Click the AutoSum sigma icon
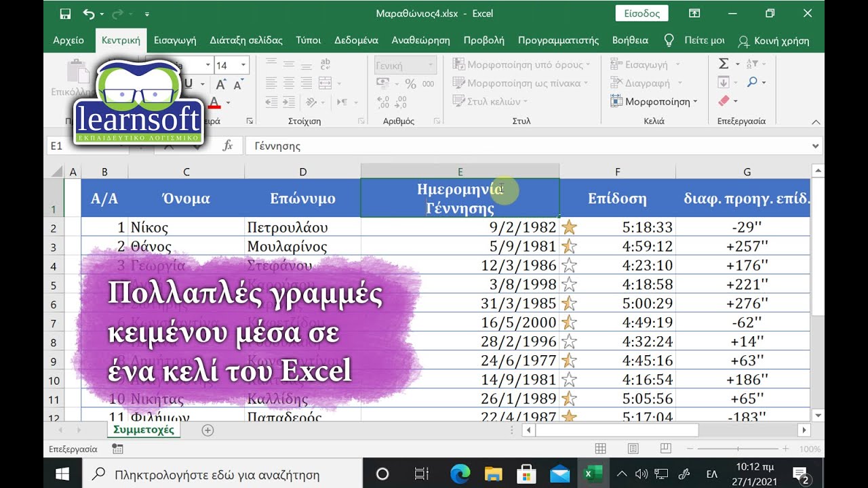This screenshot has height=488, width=868. (724, 64)
